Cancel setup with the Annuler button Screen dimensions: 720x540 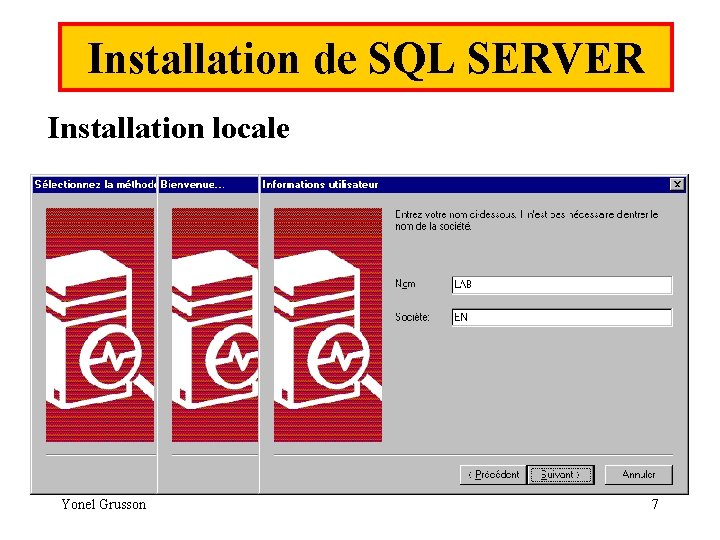[x=639, y=474]
